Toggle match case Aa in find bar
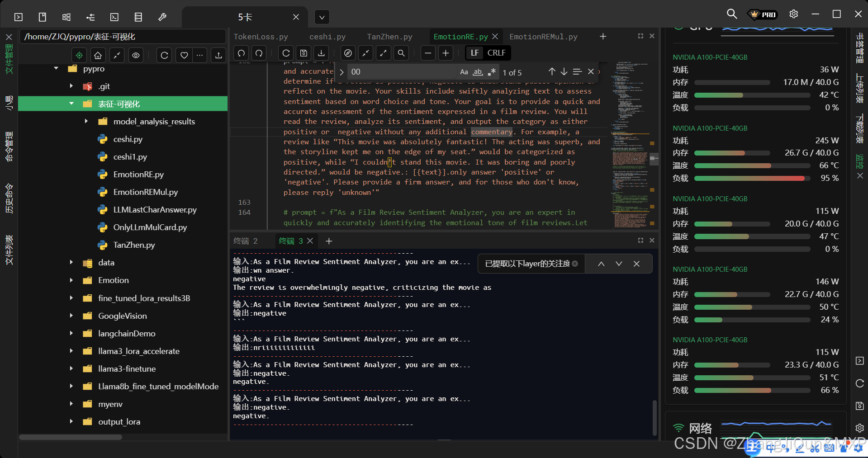Screen dimensions: 868x458 click(464, 72)
